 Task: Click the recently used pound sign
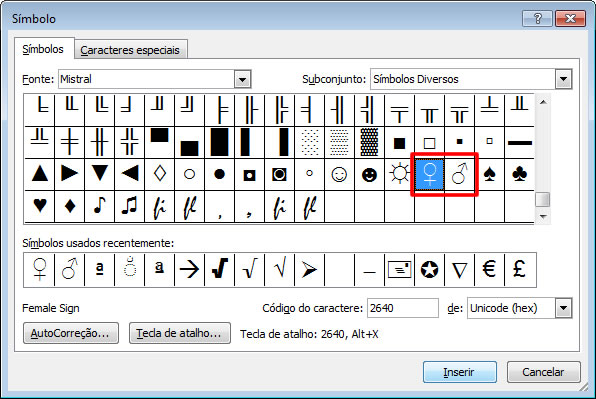(x=520, y=269)
